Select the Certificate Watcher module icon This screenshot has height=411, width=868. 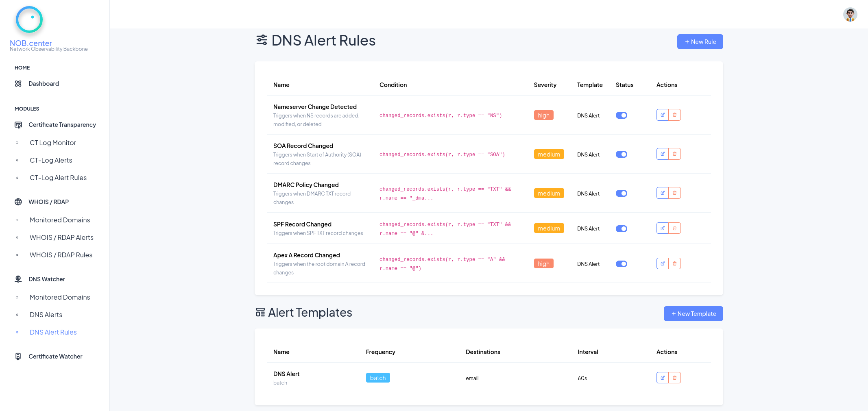point(18,356)
